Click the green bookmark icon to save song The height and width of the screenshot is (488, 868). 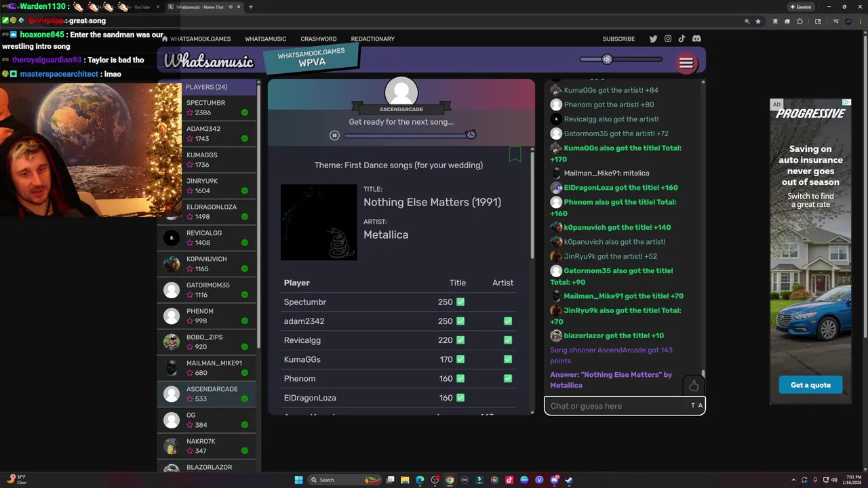coord(515,154)
